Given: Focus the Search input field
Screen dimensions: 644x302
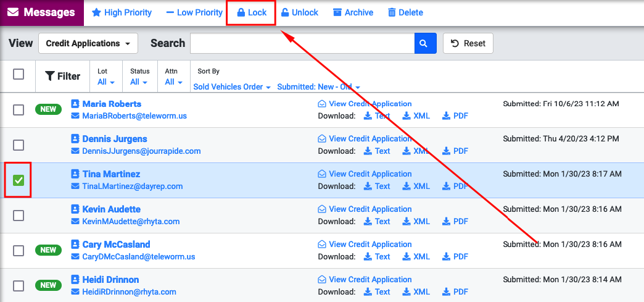Looking at the screenshot, I should tap(302, 43).
